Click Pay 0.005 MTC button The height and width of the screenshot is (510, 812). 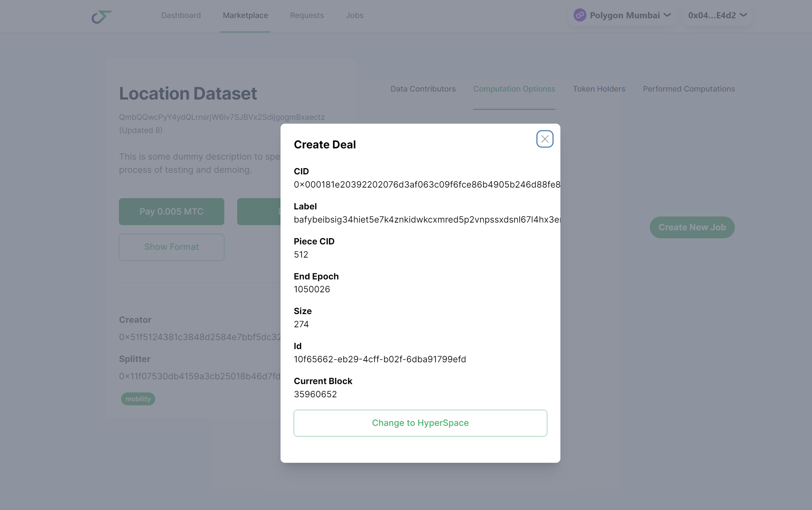pyautogui.click(x=171, y=212)
